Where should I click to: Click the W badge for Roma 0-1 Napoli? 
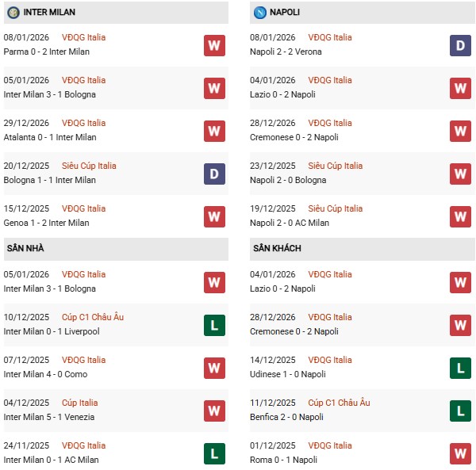pyautogui.click(x=461, y=453)
